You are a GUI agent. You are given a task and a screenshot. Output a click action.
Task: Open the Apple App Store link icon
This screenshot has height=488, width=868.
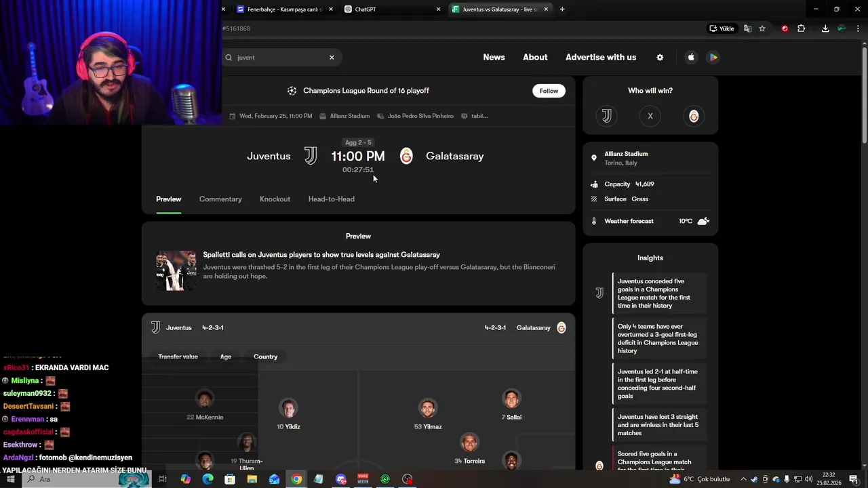691,58
